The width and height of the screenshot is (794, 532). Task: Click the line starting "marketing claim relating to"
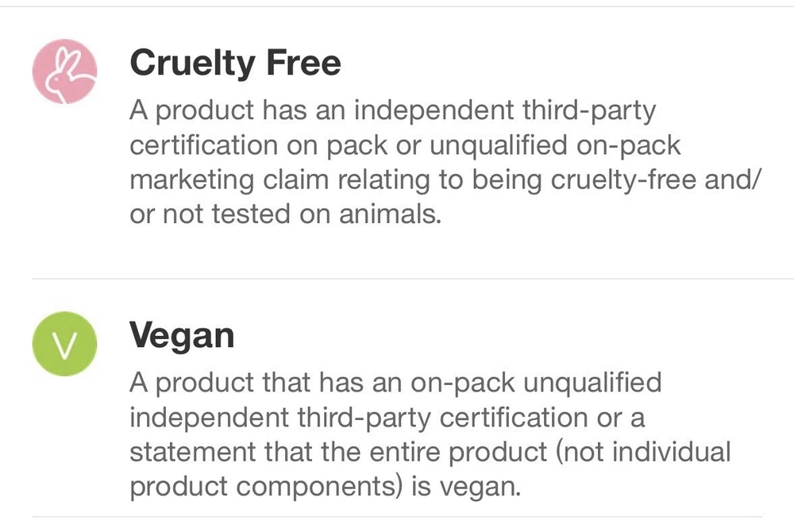[445, 180]
